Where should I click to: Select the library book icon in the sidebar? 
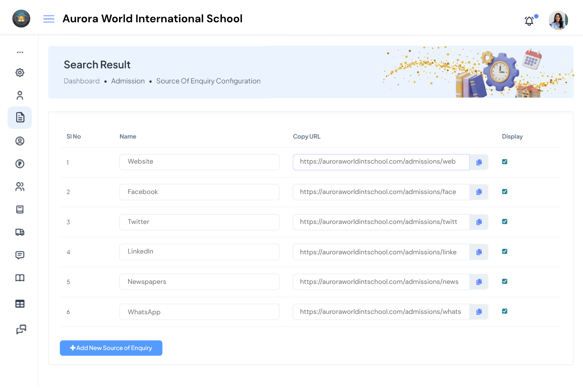(x=19, y=278)
